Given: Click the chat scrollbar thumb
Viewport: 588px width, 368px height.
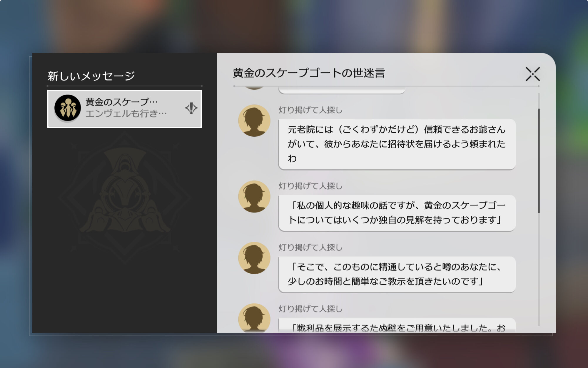Looking at the screenshot, I should click(539, 160).
